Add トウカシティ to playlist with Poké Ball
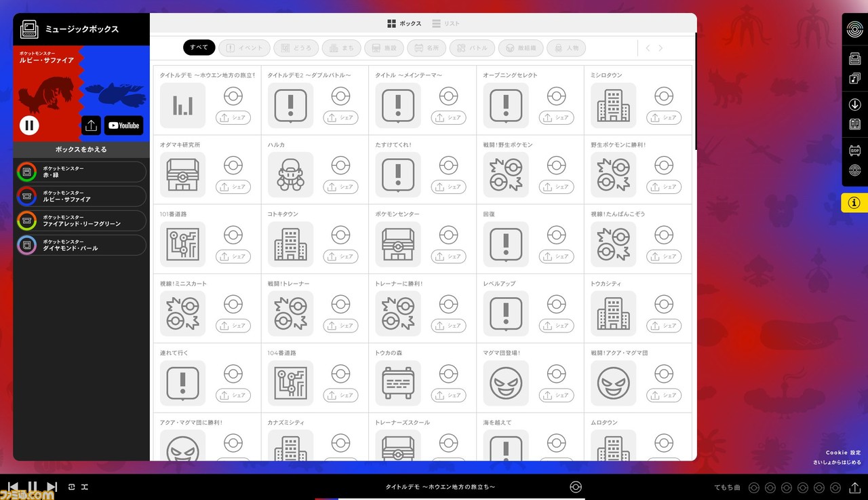 point(664,304)
